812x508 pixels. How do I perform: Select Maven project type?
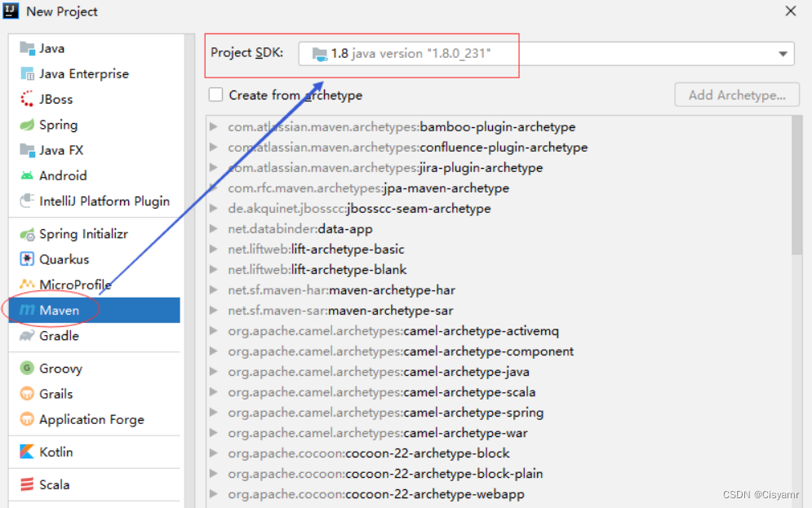(94, 311)
